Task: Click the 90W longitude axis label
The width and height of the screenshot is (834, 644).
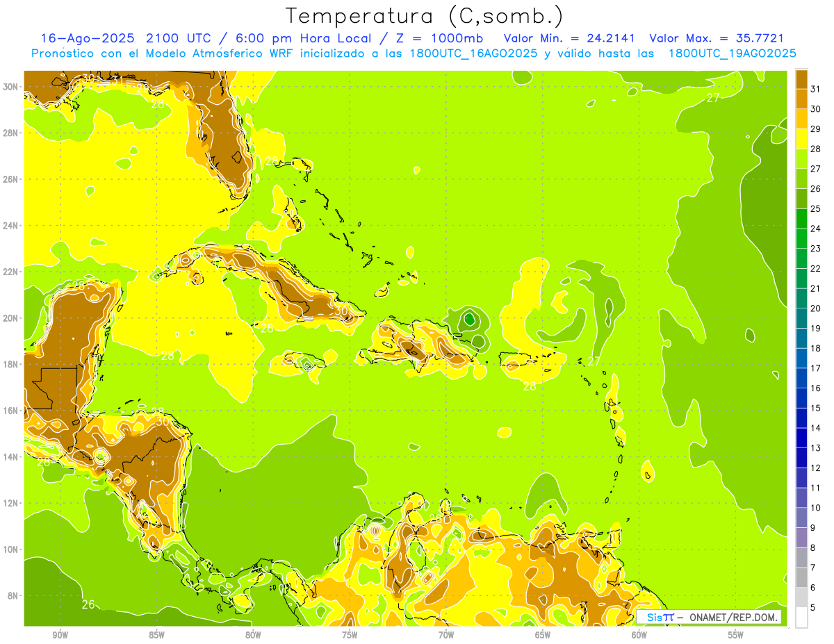Action: click(x=60, y=635)
